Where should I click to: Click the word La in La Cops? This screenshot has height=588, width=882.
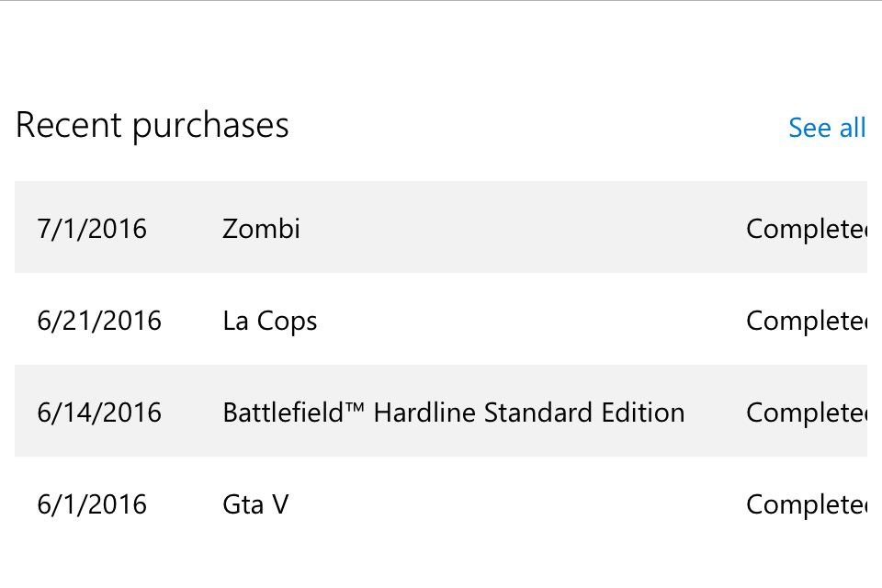pyautogui.click(x=235, y=321)
